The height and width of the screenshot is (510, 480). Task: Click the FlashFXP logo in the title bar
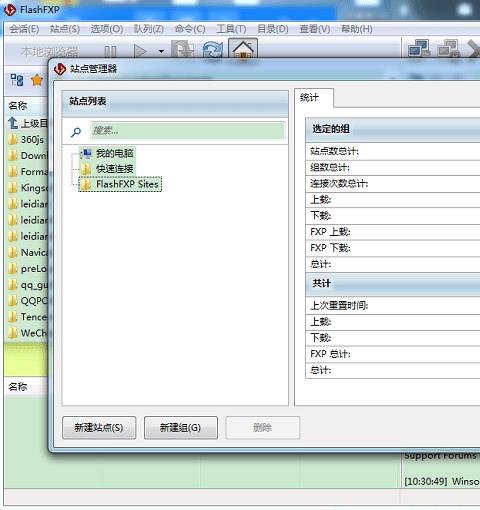[x=10, y=10]
